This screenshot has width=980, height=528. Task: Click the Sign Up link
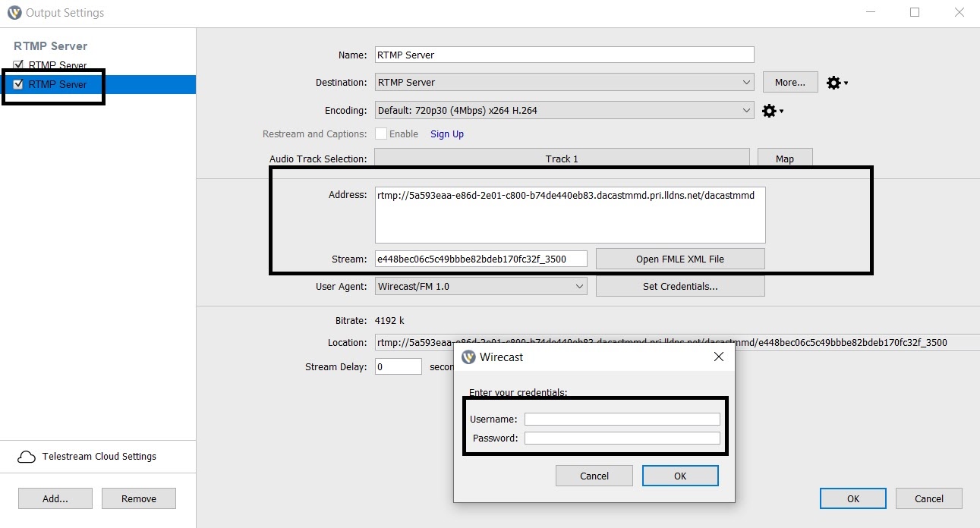click(446, 134)
